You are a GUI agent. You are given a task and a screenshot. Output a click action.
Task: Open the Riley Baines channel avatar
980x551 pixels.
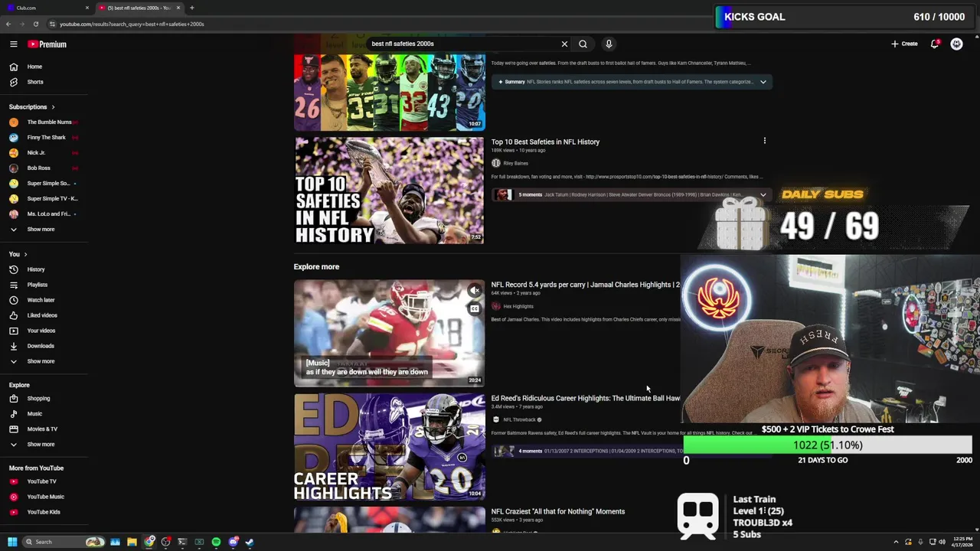496,163
